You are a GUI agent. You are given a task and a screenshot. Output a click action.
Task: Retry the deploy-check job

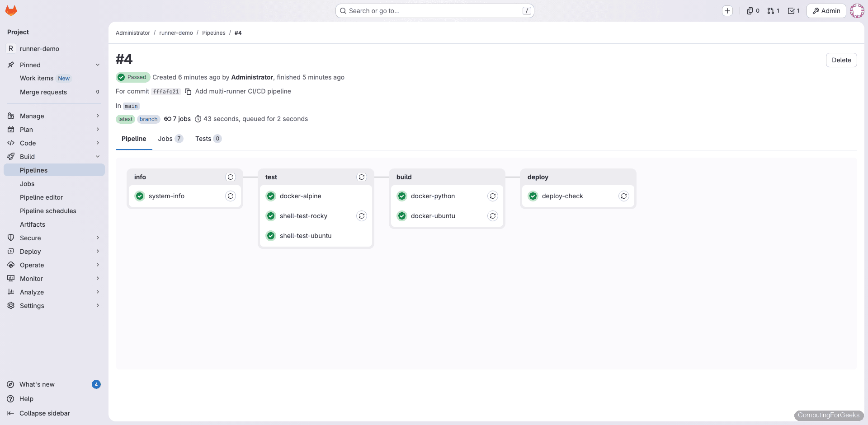click(x=624, y=196)
